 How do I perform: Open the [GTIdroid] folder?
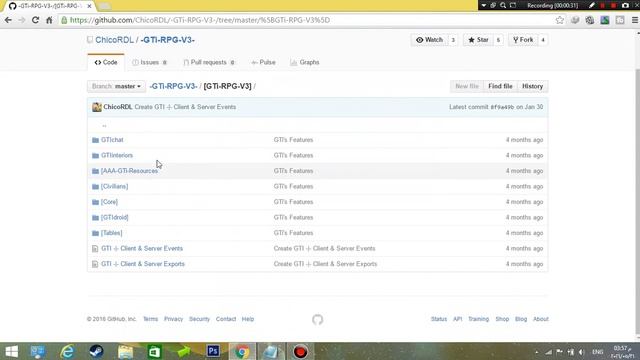(x=114, y=217)
